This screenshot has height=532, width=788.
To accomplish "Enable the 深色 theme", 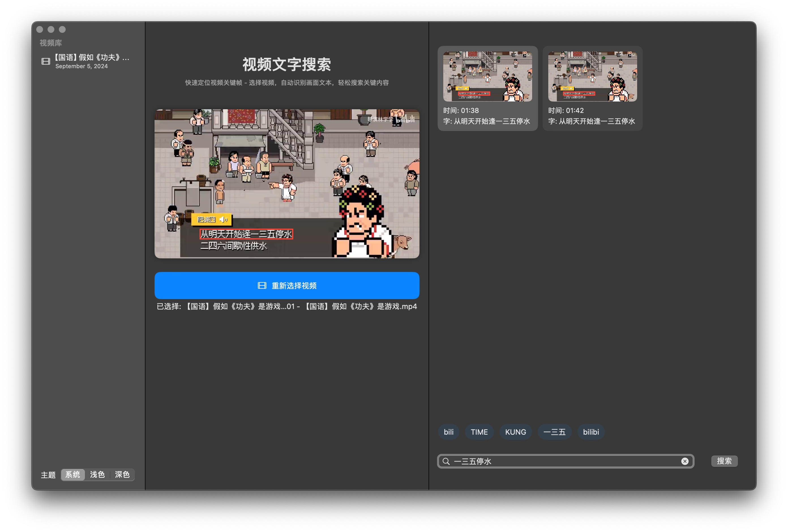I will [x=122, y=475].
